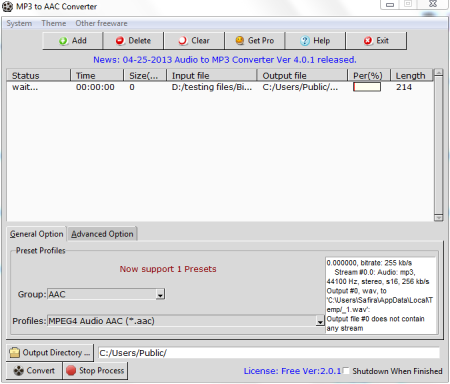
Task: Open the Audio to MP3 Converter news link
Action: [225, 60]
